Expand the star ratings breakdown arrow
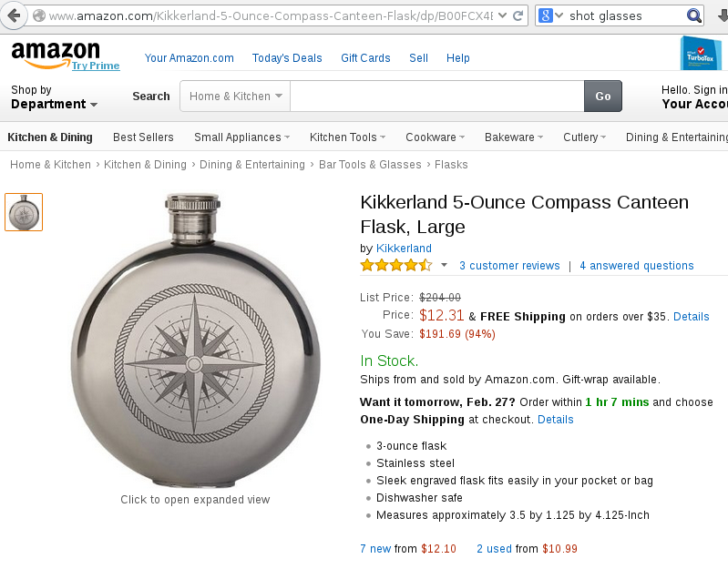 [445, 266]
